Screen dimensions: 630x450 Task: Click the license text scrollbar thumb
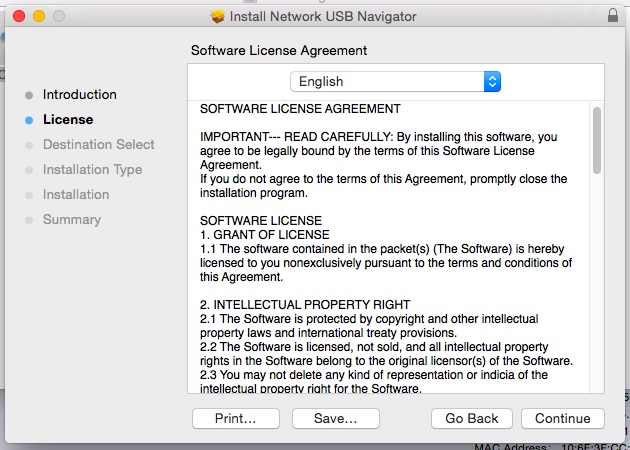click(597, 140)
